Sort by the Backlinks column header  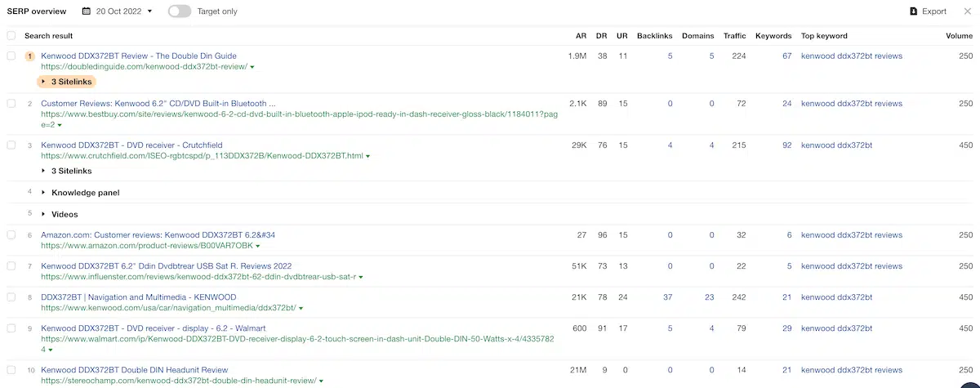(x=654, y=36)
